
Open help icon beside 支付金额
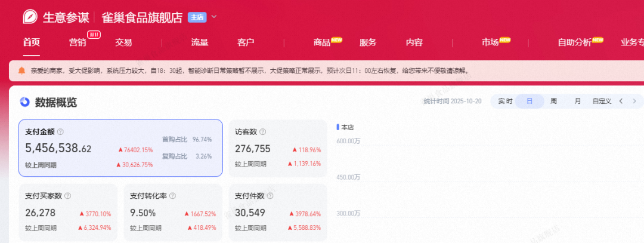click(x=60, y=132)
